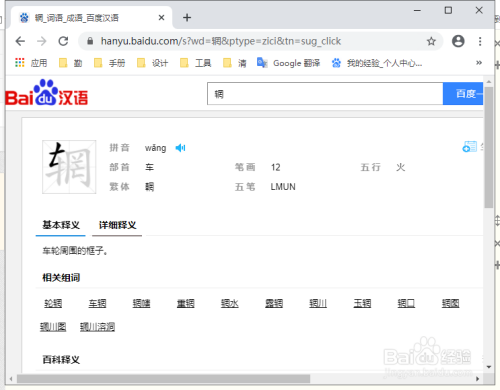Image resolution: width=500 pixels, height=390 pixels.
Task: Click the page address bar URL
Action: [x=221, y=41]
